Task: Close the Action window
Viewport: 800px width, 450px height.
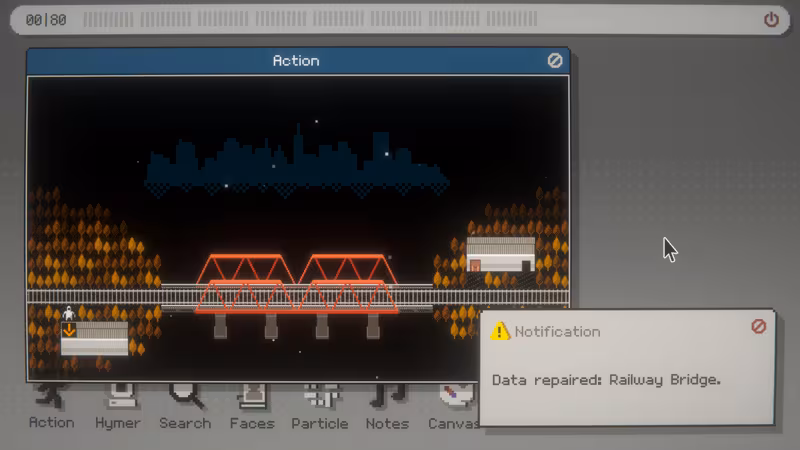Action: click(x=555, y=61)
